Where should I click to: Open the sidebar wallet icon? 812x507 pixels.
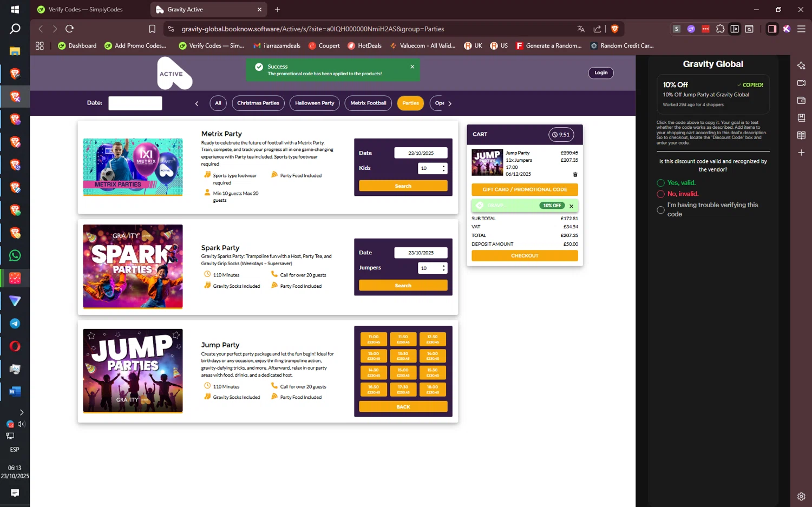coord(801,100)
